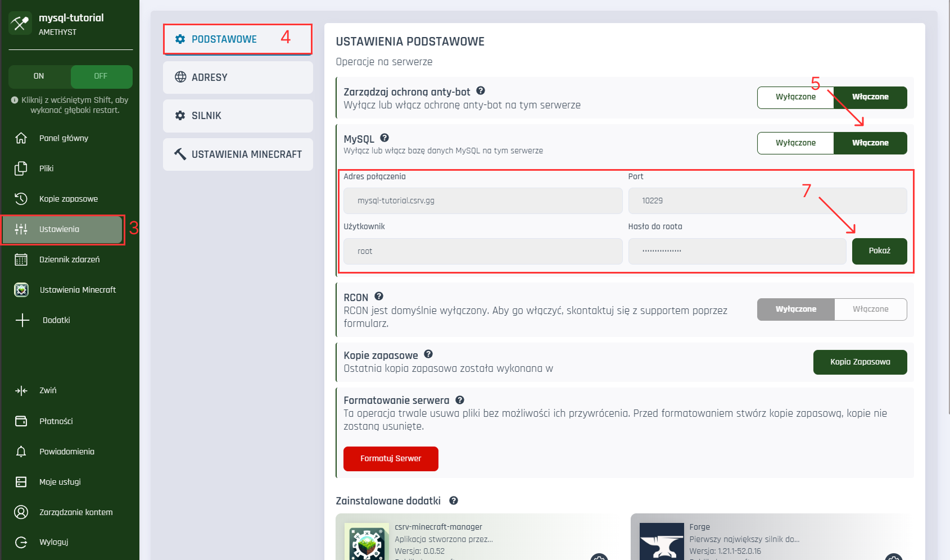Screen dimensions: 950x560
Task: Click the help icon beside RCON
Action: 379,296
